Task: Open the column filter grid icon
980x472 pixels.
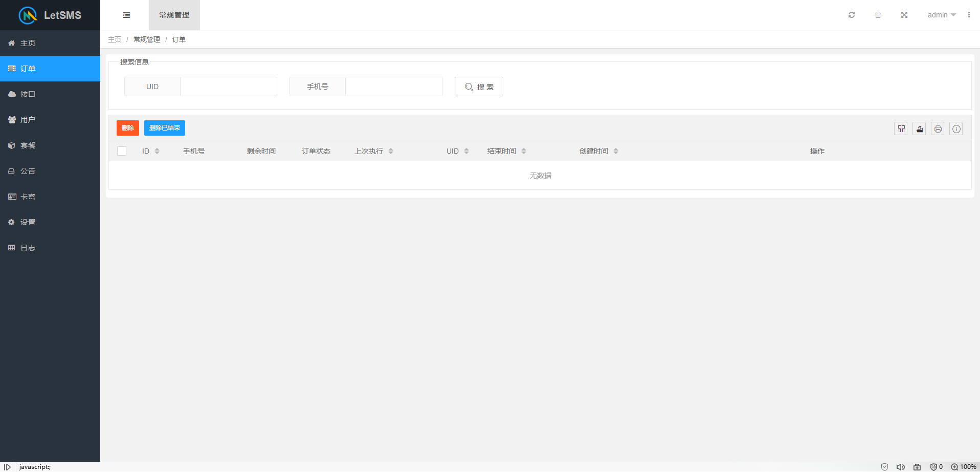Action: (x=901, y=129)
